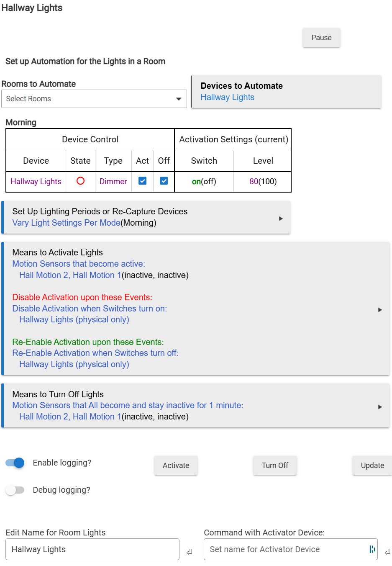Focus the Edit Name for Room Lights field
The width and height of the screenshot is (392, 566).
pyautogui.click(x=92, y=549)
